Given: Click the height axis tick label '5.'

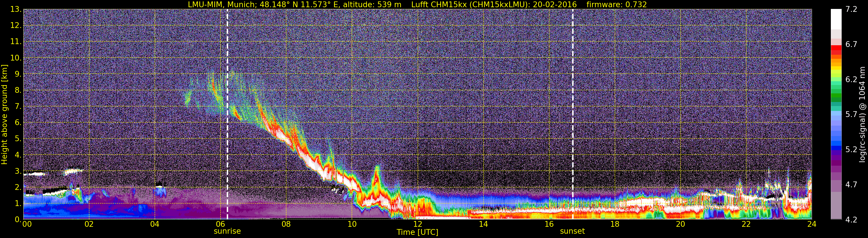Looking at the screenshot, I should coord(18,139).
